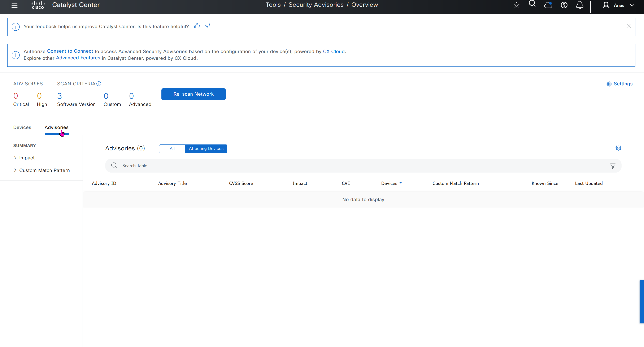Click the cloud status icon
Viewport: 644px width, 347px height.
[x=548, y=5]
